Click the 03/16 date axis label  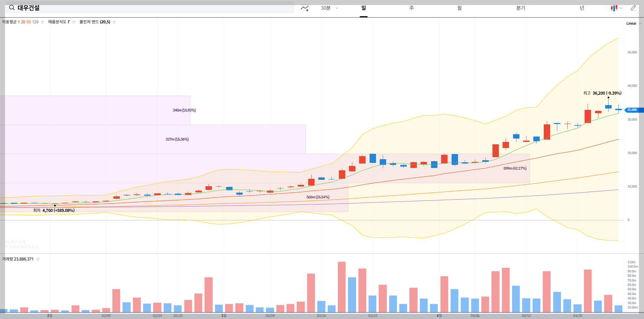[321, 316]
